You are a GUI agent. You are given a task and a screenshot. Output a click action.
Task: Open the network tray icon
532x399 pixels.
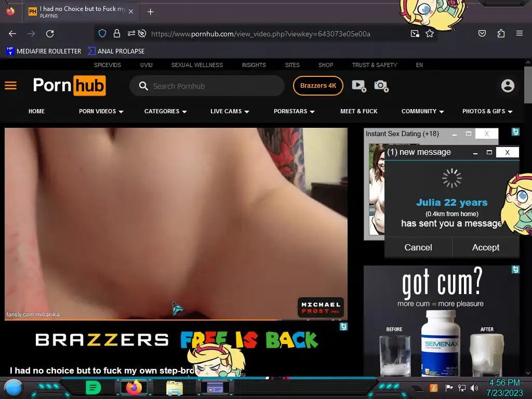point(462,388)
